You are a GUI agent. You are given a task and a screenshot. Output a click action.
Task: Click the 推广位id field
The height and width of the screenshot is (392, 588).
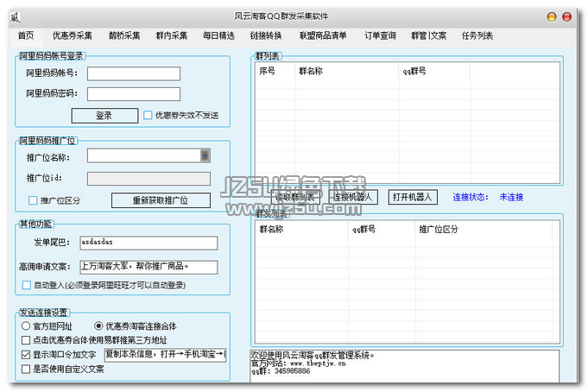pyautogui.click(x=149, y=179)
